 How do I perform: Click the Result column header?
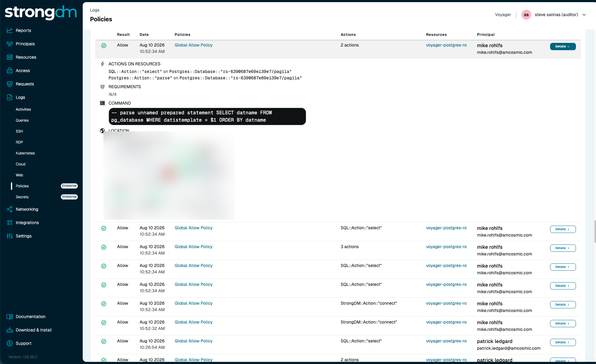click(123, 35)
